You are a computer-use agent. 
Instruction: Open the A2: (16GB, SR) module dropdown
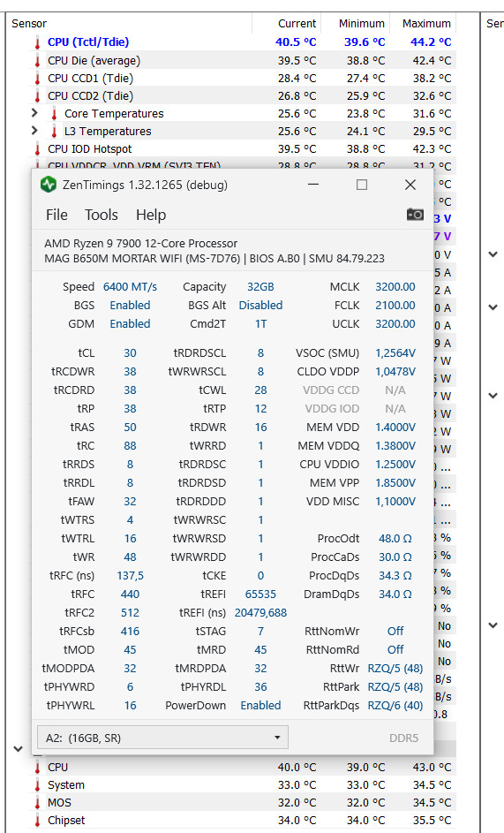click(162, 738)
